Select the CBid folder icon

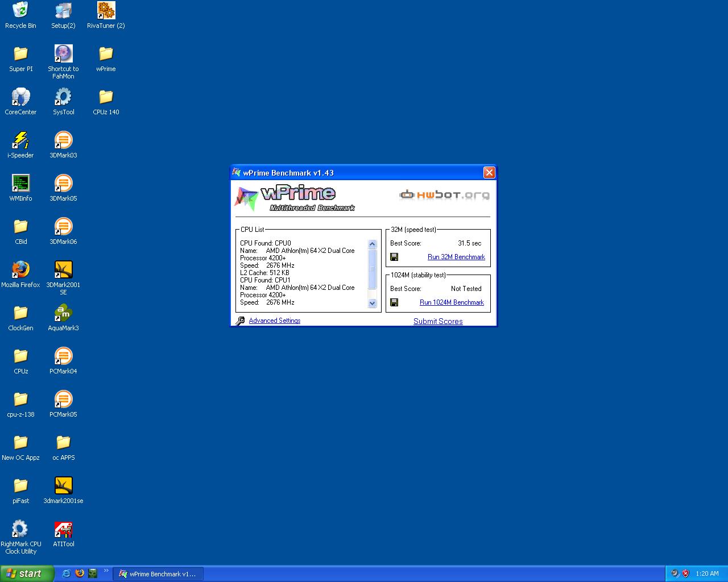[x=20, y=226]
